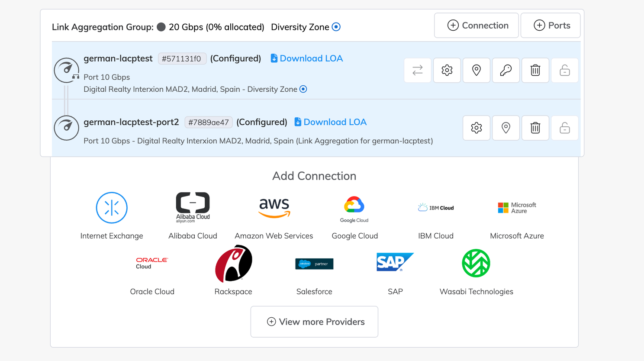Open settings gear for german-lacptest-port2
This screenshot has width=644, height=361.
pos(477,128)
